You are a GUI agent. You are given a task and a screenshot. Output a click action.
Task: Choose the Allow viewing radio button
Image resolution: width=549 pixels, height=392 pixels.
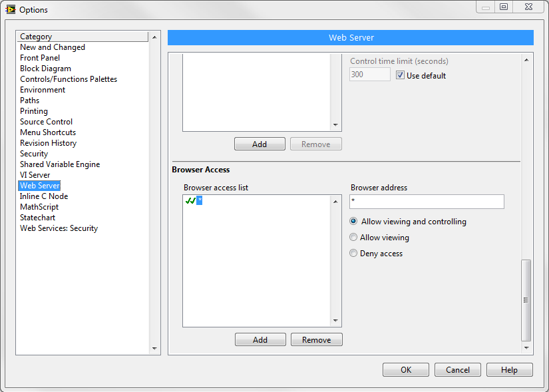tap(353, 238)
